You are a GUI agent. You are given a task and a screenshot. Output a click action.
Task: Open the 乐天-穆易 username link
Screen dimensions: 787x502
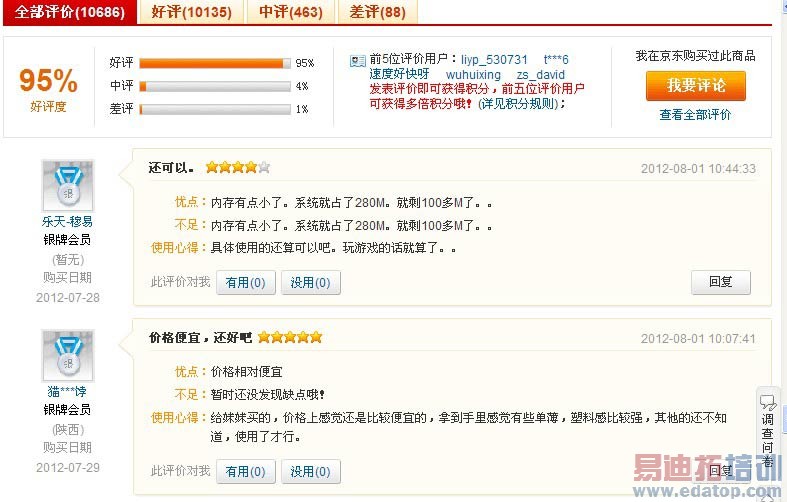67,221
